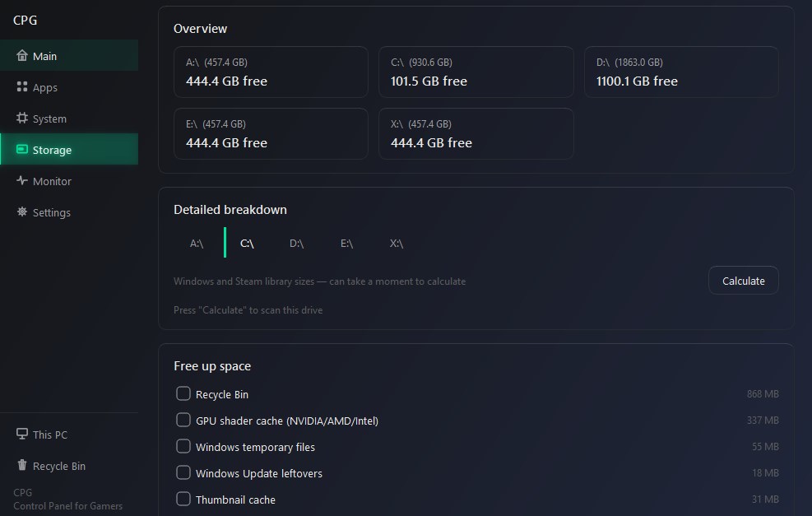Click the 337 MB size value
This screenshot has height=516, width=812.
coord(763,421)
